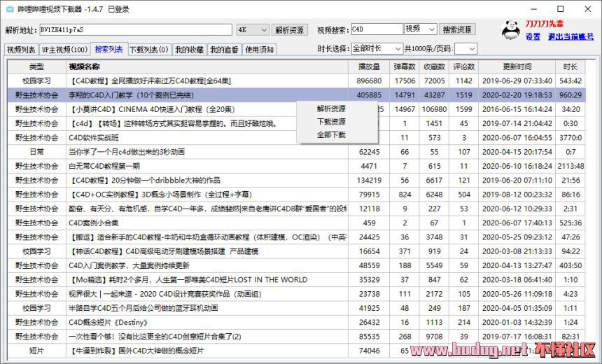This screenshot has height=364, width=602.
Task: Select row 当你学了一个月c4d做出来的3秒动画
Action: (296, 152)
